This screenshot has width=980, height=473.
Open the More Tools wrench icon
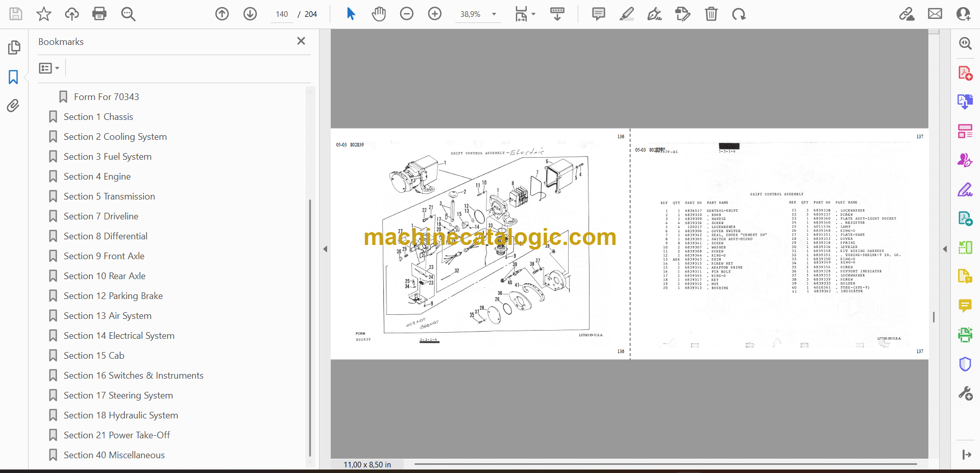pos(965,393)
